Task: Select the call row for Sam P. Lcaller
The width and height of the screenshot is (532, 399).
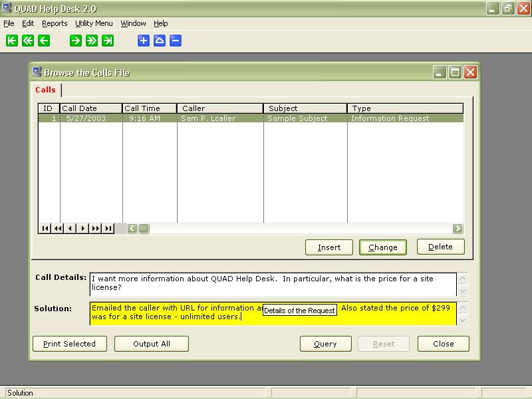Action: [x=251, y=118]
